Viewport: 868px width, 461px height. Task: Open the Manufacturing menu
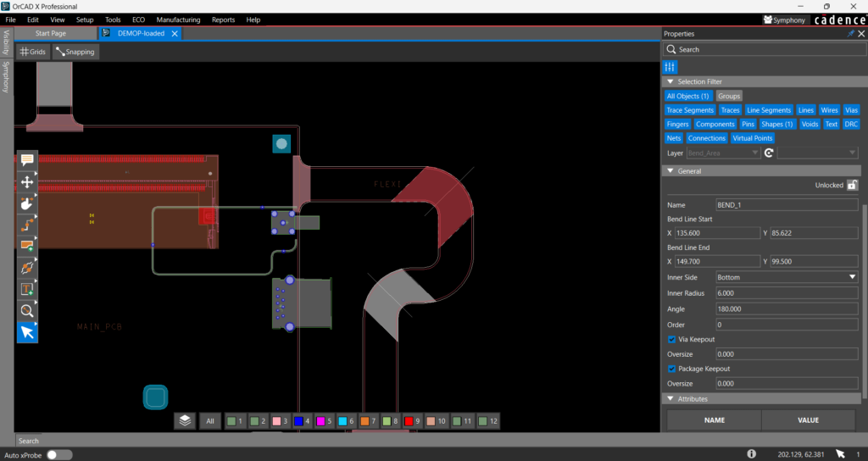pos(178,20)
